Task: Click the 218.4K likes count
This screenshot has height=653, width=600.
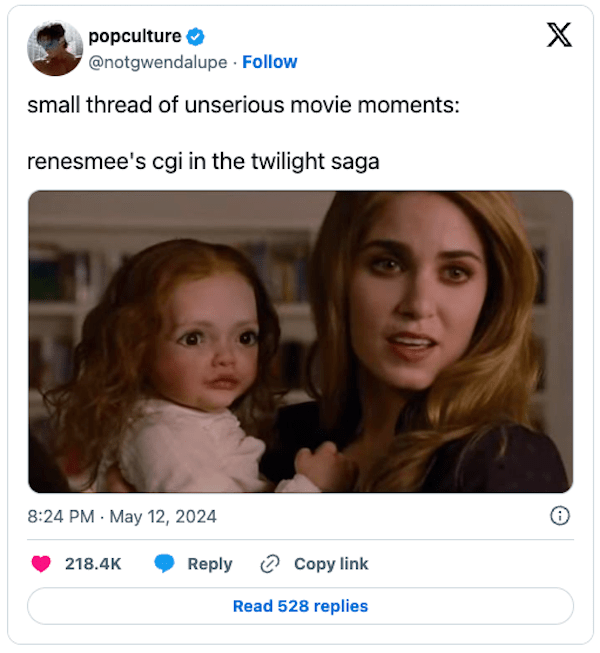Action: pyautogui.click(x=93, y=564)
